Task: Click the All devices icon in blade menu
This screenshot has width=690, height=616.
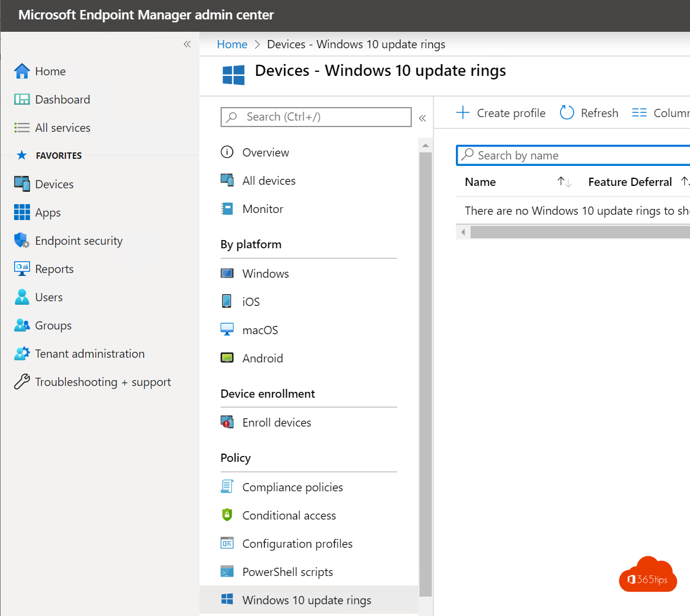Action: click(227, 180)
